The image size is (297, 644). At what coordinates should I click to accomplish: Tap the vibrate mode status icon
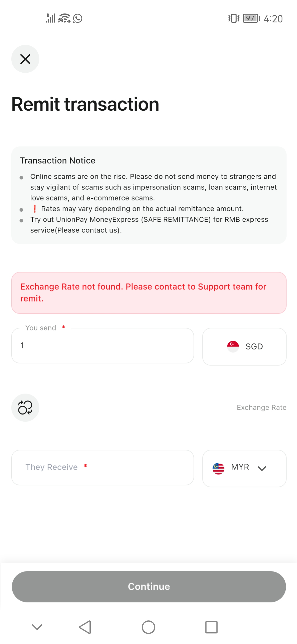[234, 18]
